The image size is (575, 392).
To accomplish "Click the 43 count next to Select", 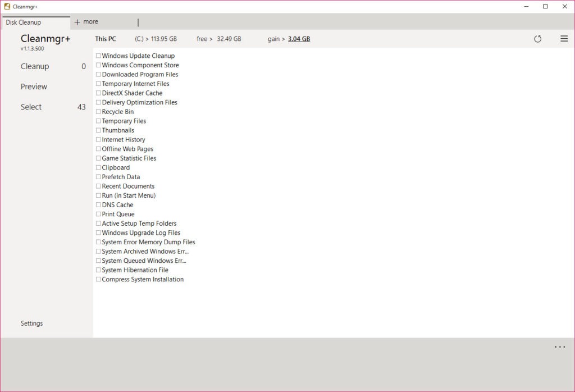I will click(x=81, y=107).
